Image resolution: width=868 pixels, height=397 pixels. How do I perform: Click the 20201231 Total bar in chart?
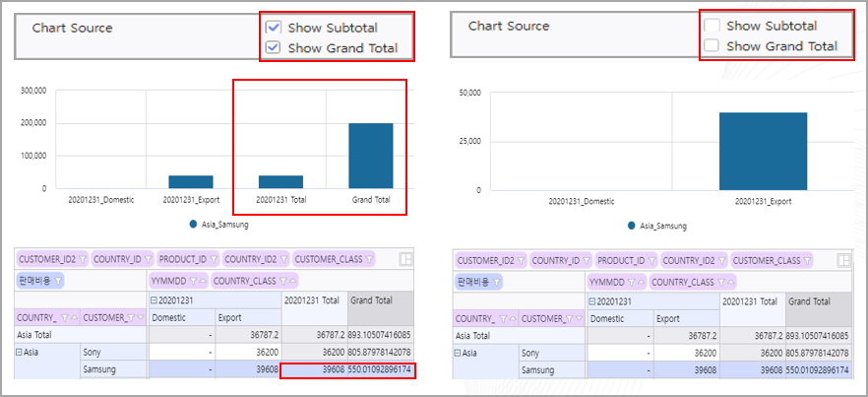tap(280, 182)
